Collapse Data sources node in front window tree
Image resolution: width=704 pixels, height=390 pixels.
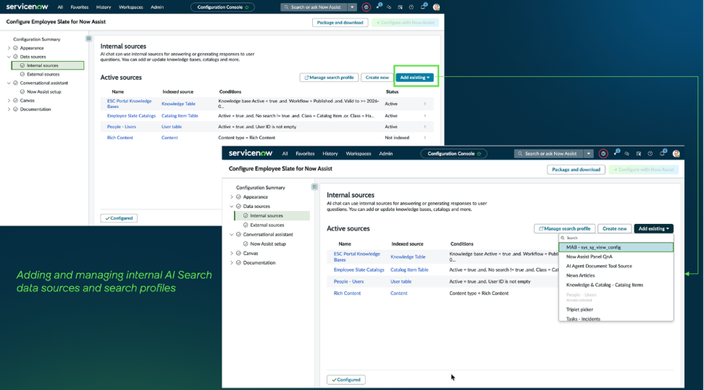(x=232, y=206)
